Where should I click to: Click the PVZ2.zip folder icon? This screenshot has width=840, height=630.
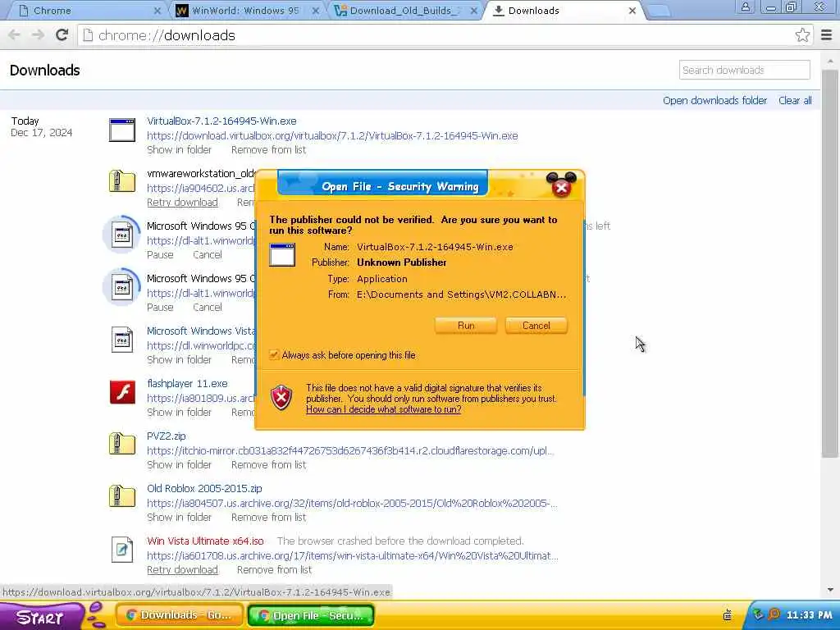122,444
